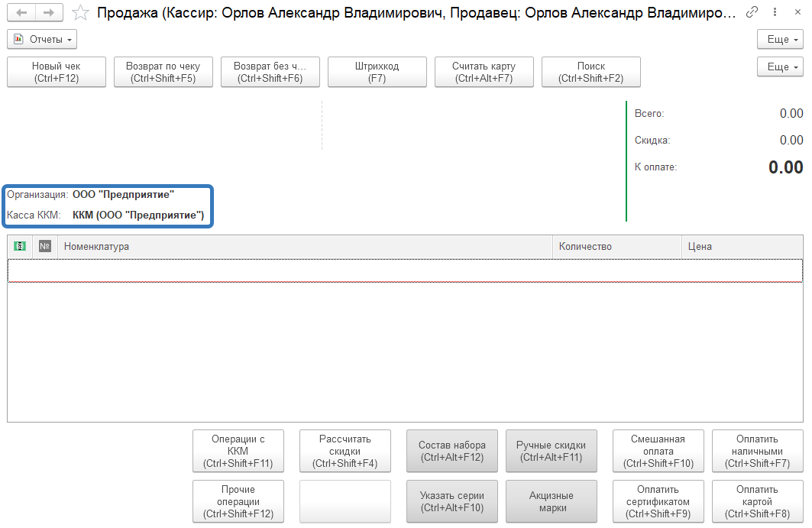The height and width of the screenshot is (528, 812).
Task: Click the green excise mark icon in table header
Action: [18, 246]
